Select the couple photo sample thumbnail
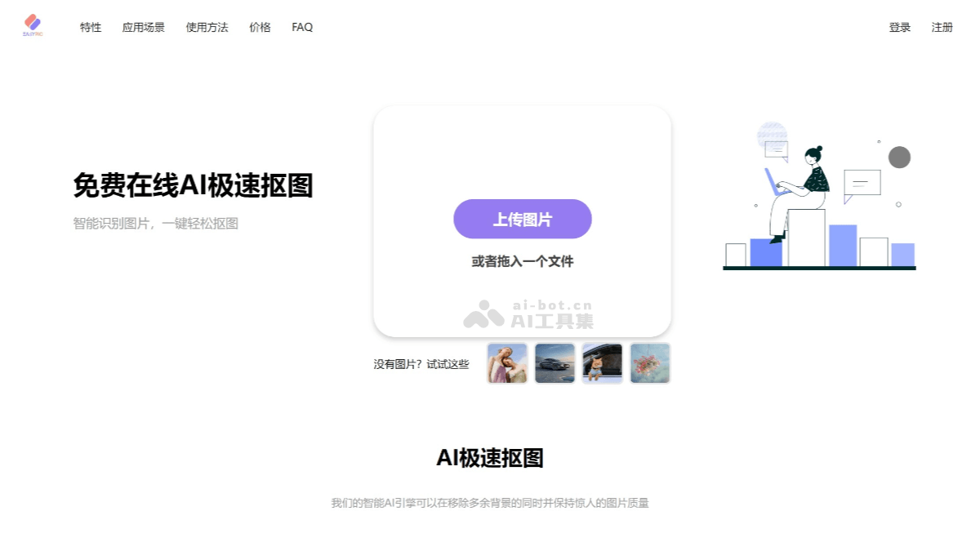980x551 pixels. pos(507,362)
